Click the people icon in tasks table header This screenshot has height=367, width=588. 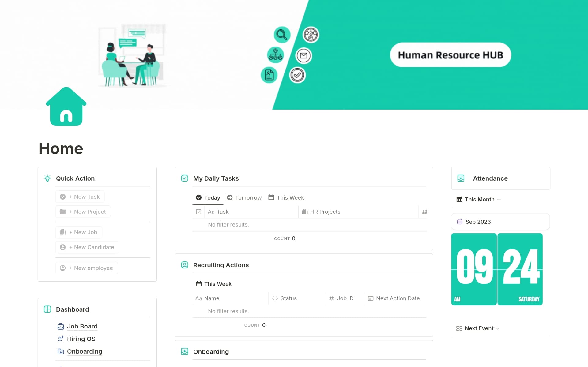[424, 212]
